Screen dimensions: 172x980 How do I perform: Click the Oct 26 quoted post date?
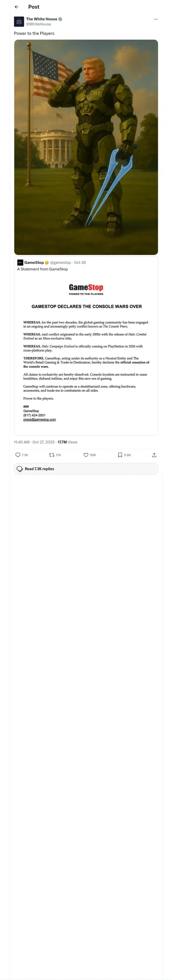tap(80, 263)
